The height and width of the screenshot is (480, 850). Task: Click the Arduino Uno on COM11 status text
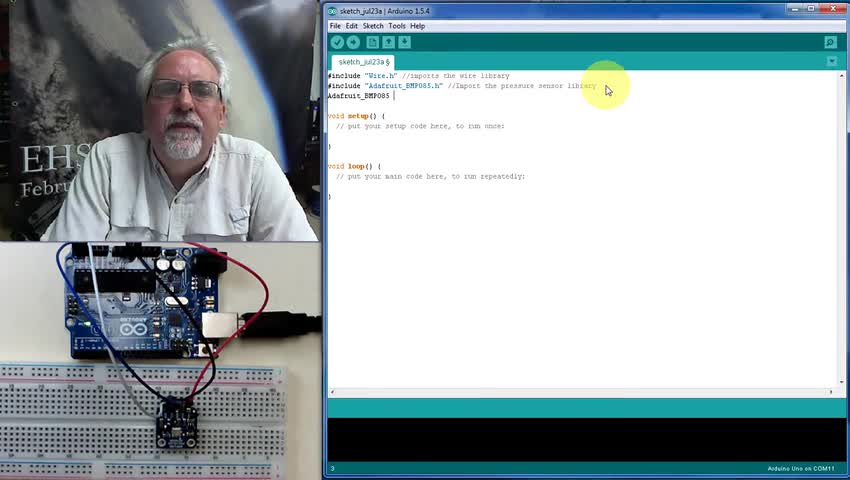pyautogui.click(x=801, y=469)
